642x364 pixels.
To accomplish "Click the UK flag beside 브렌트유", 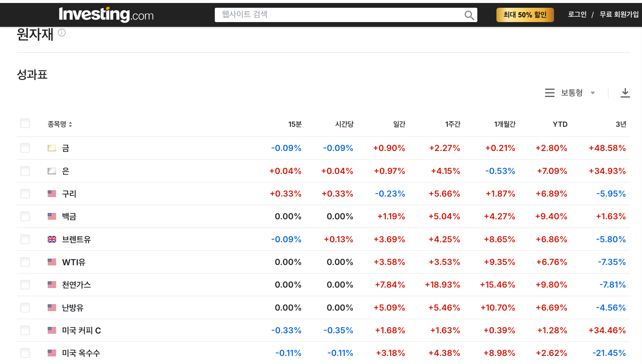I will coord(52,239).
